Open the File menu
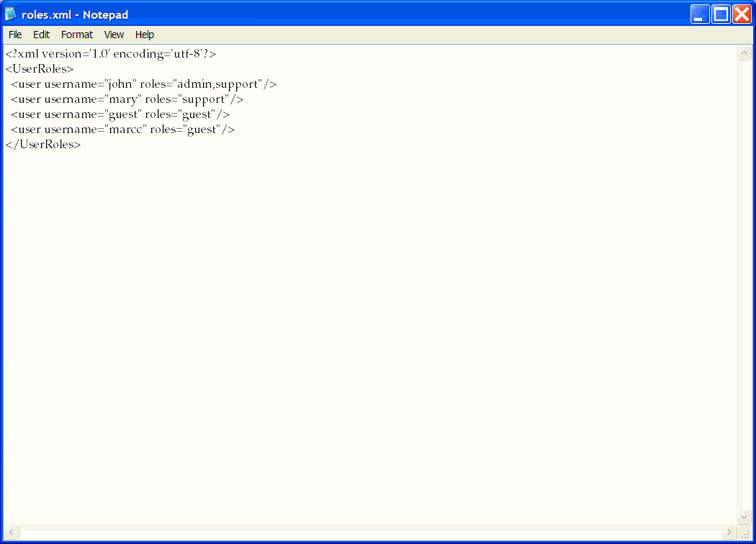This screenshot has width=756, height=544. point(15,35)
